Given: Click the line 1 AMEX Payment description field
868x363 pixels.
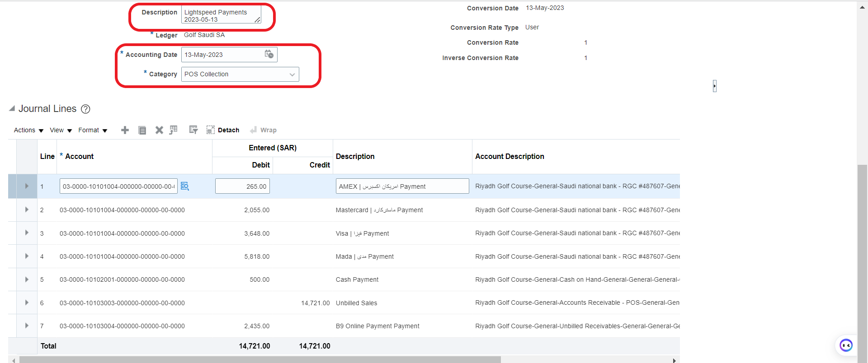Looking at the screenshot, I should pos(402,186).
